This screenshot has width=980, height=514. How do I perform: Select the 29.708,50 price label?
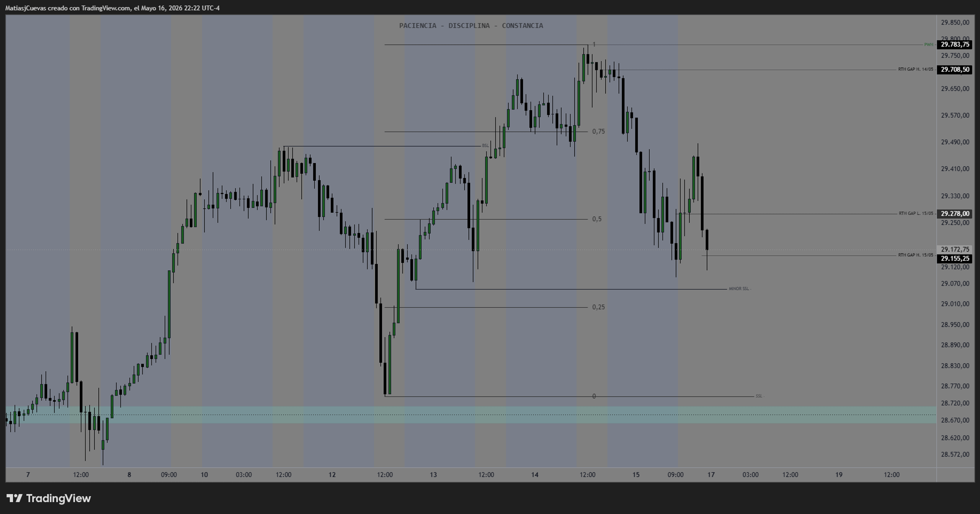pos(954,69)
